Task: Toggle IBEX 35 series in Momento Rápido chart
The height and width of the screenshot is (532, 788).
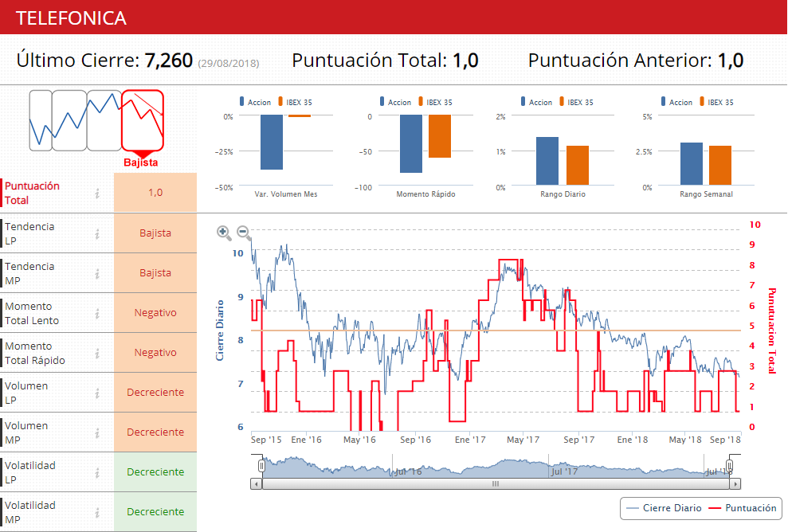Action: [x=436, y=102]
